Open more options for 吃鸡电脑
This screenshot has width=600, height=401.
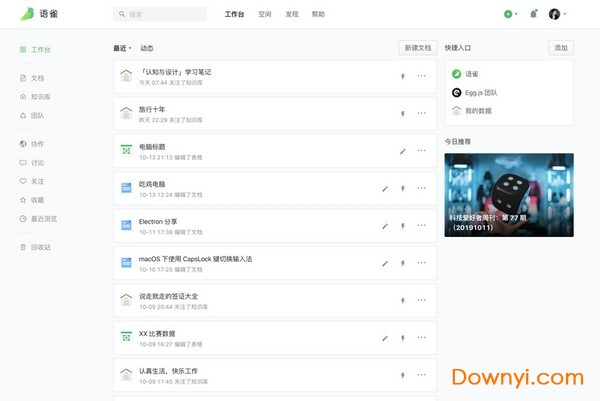(x=422, y=188)
